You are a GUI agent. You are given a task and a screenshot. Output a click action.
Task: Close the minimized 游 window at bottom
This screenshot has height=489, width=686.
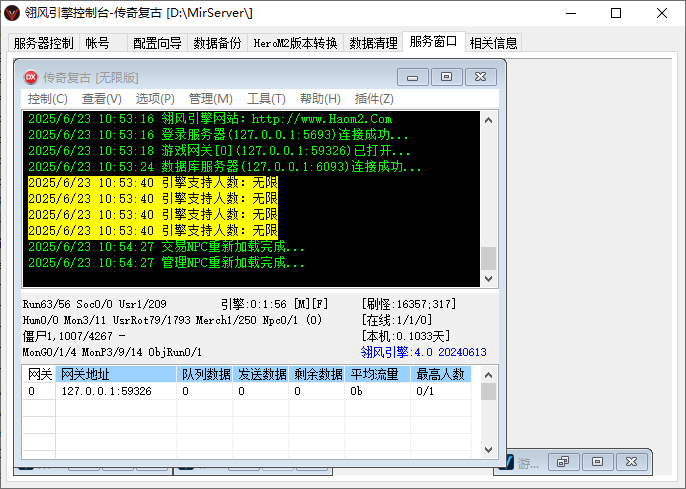pyautogui.click(x=632, y=462)
